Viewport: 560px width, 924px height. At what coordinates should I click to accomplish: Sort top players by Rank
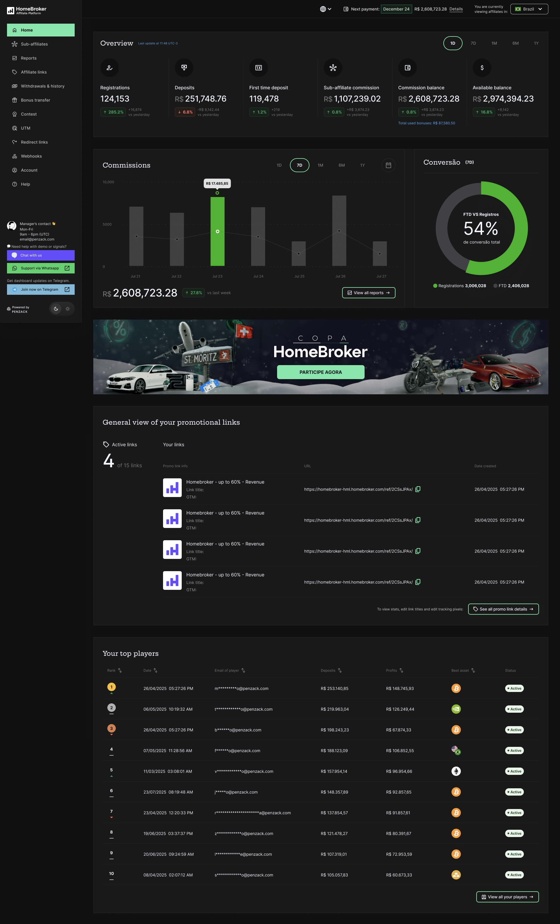tap(120, 670)
